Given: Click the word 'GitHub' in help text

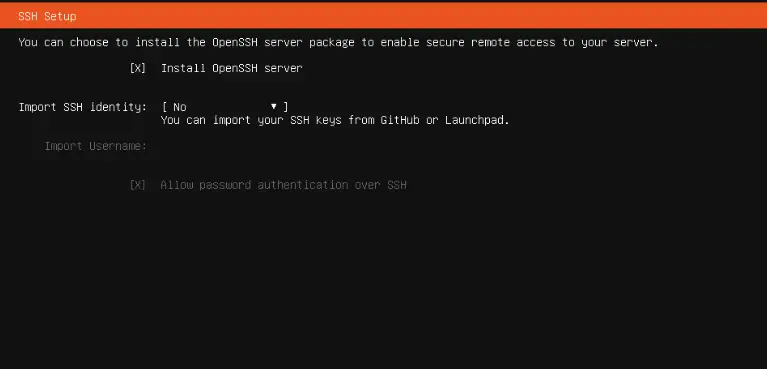Looking at the screenshot, I should pos(400,120).
